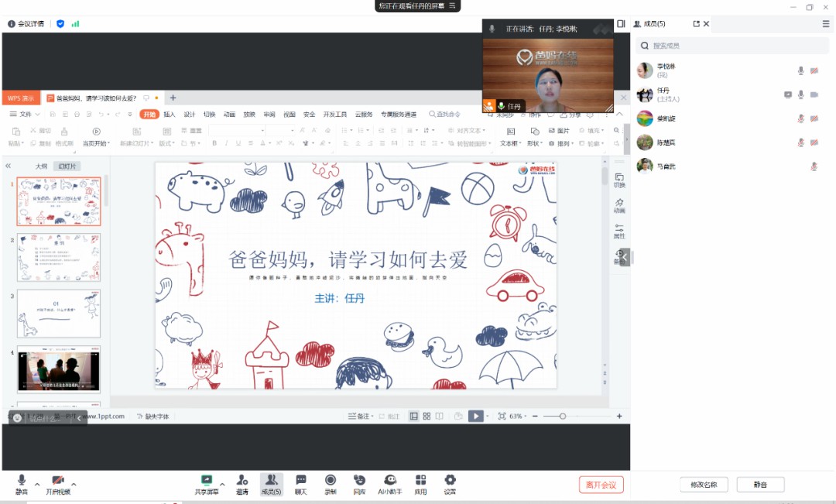Image resolution: width=836 pixels, height=504 pixels.
Task: Expand video options arrow beside 开启视频
Action: (74, 484)
